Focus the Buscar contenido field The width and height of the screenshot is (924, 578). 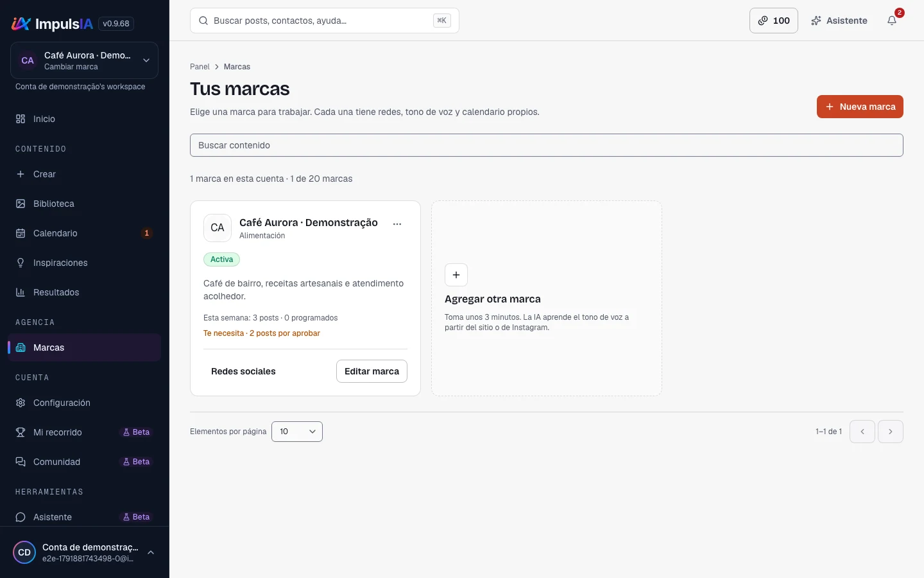pos(547,145)
